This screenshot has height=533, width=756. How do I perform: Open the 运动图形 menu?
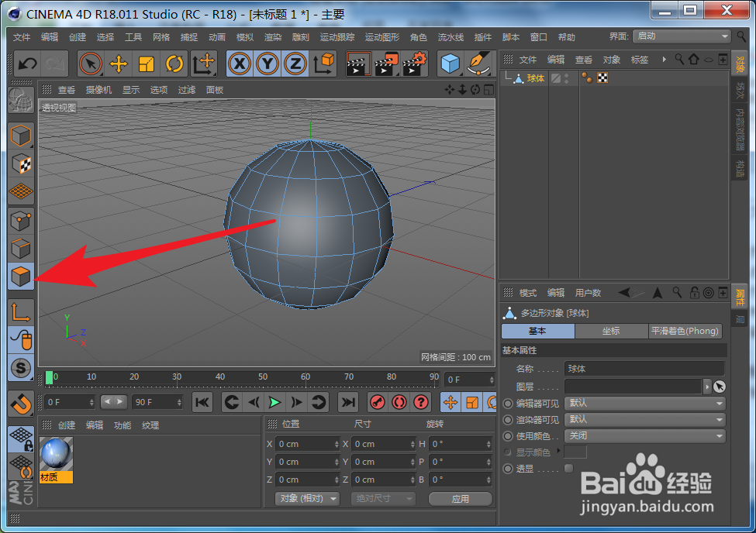click(381, 37)
